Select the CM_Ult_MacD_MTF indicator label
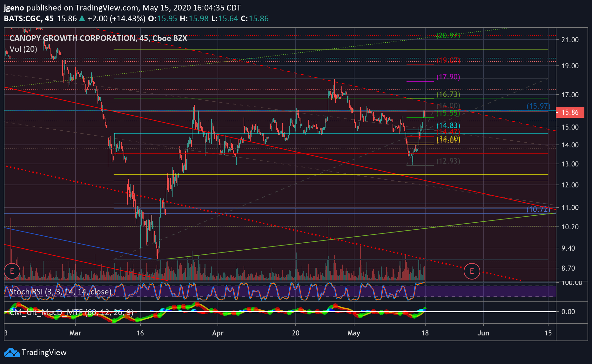 pyautogui.click(x=71, y=312)
